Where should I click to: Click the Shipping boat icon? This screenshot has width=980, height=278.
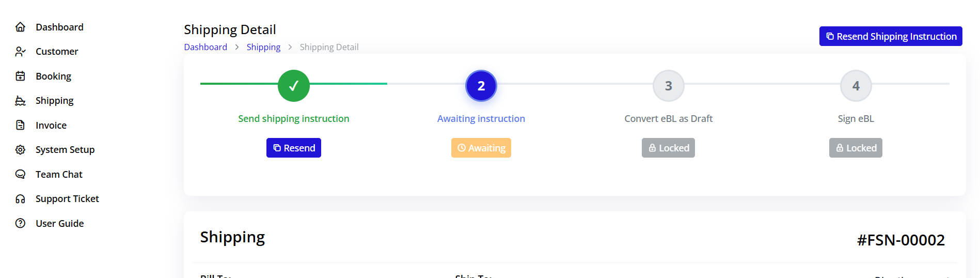coord(21,101)
